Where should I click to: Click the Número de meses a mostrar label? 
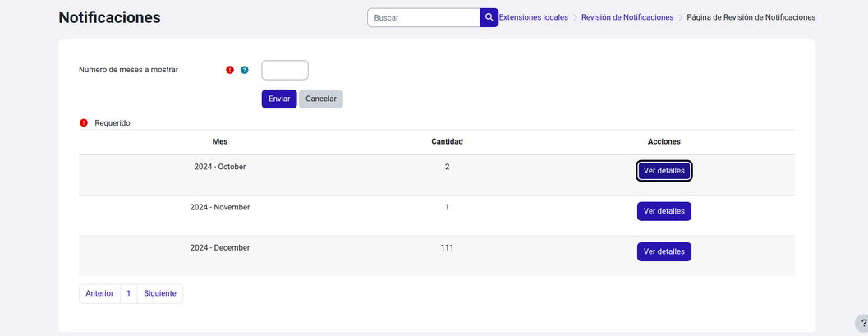point(128,70)
